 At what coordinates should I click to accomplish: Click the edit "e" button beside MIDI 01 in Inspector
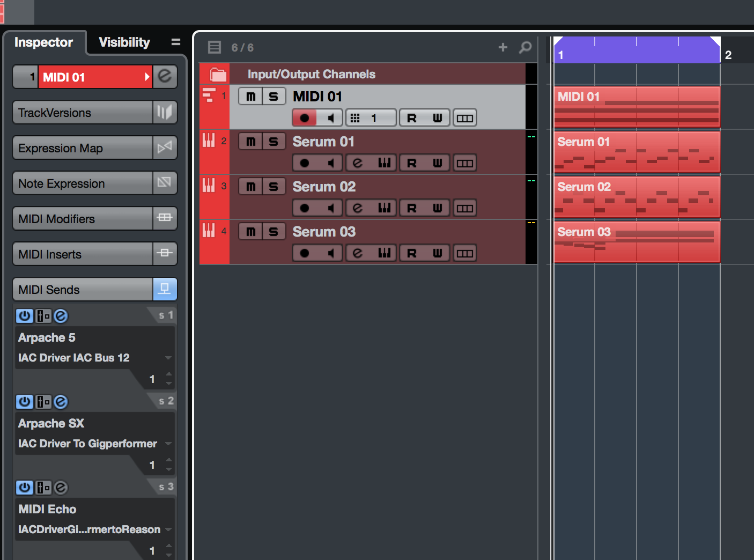click(165, 77)
